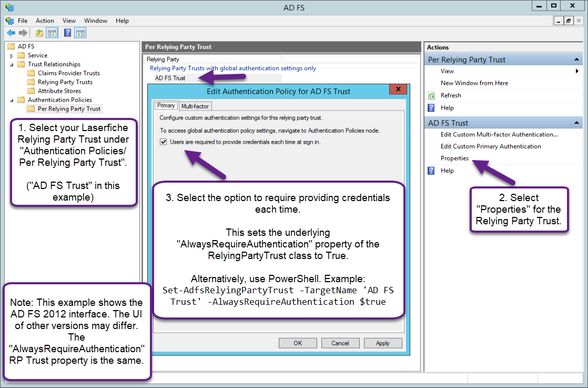Click the Attribute Stores folder icon

[31, 91]
